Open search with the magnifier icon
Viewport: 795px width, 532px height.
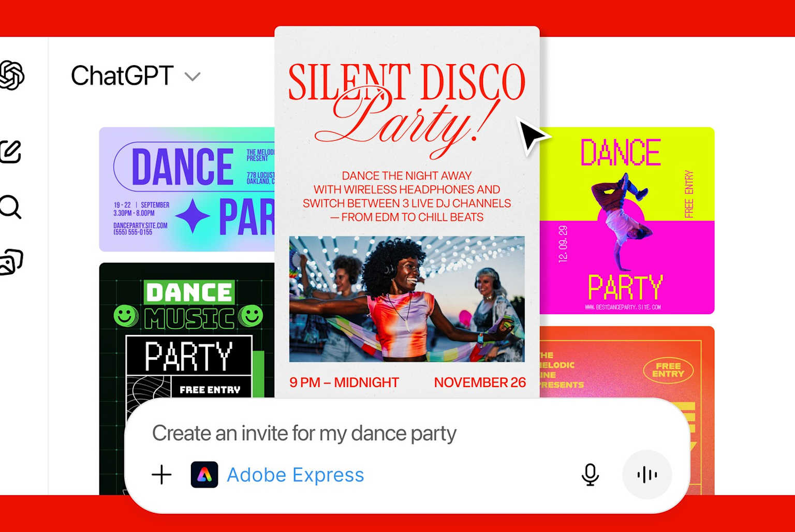tap(10, 207)
